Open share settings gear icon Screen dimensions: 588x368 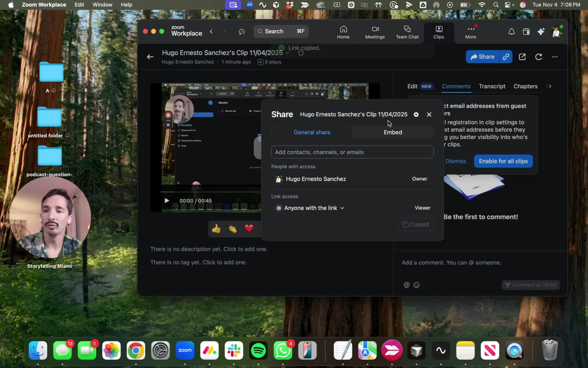(x=416, y=114)
